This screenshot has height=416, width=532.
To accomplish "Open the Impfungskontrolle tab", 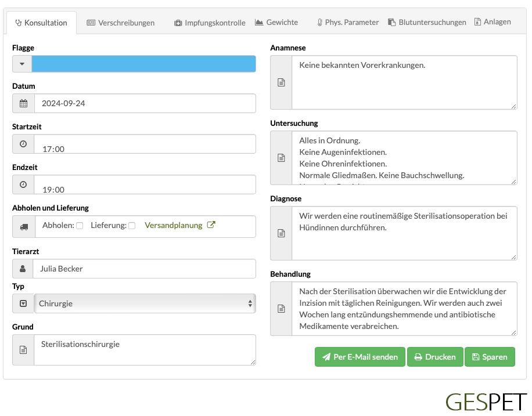I will [210, 23].
